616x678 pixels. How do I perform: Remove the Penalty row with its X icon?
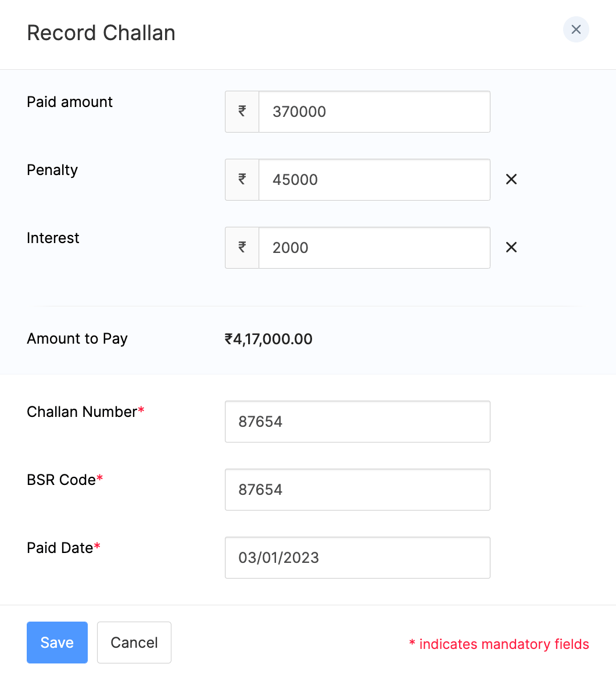click(x=511, y=180)
